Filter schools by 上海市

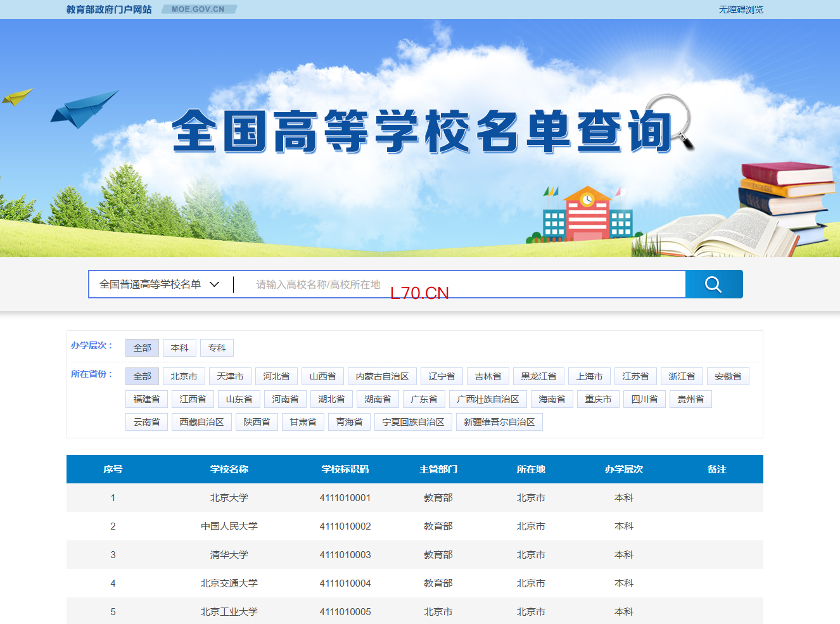(x=589, y=376)
